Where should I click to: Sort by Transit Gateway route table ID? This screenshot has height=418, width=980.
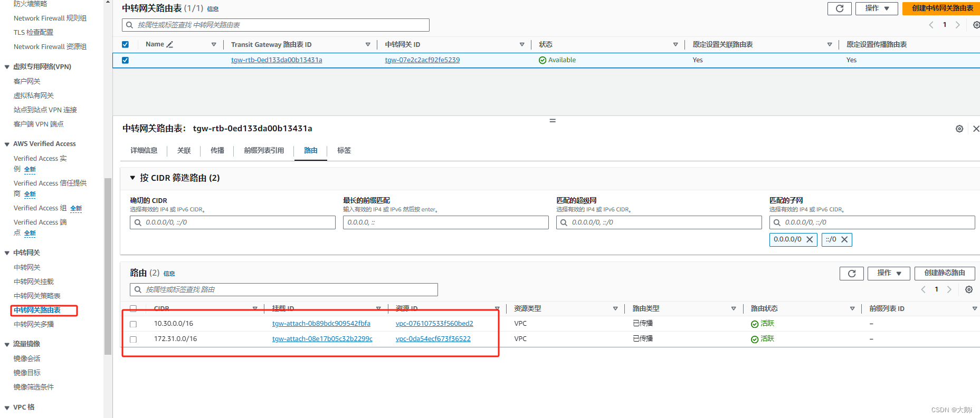[x=368, y=44]
